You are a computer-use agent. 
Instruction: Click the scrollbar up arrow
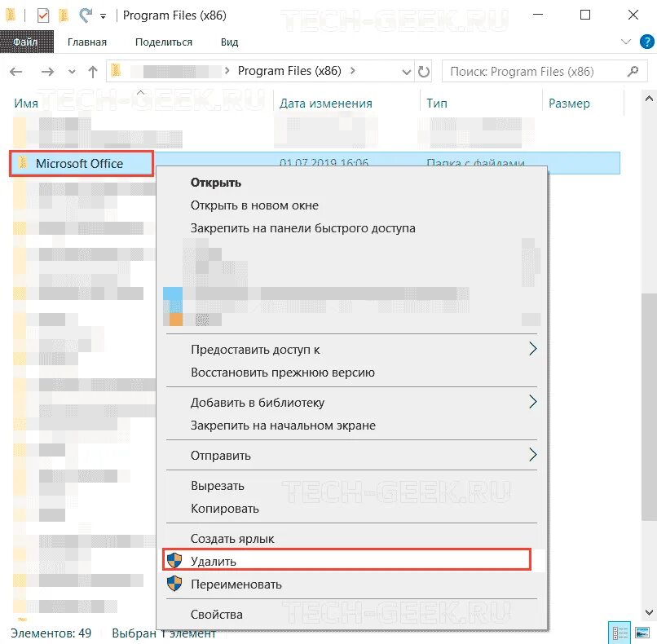click(649, 99)
